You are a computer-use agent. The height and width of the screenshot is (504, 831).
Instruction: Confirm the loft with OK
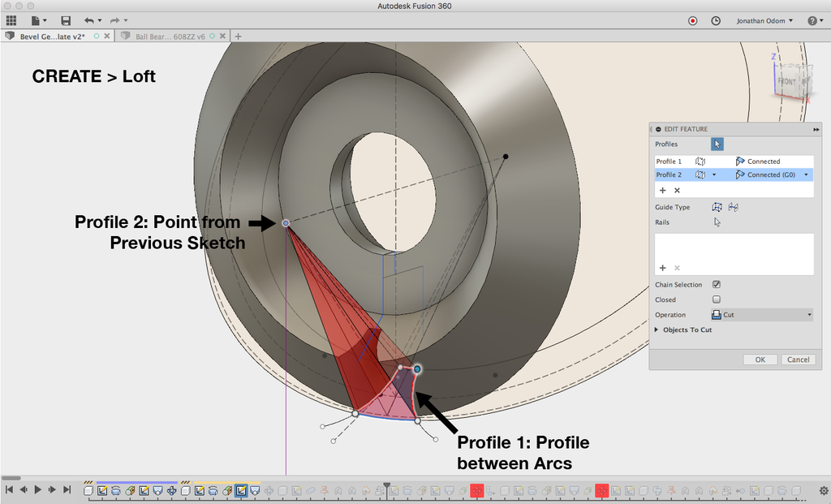point(760,360)
